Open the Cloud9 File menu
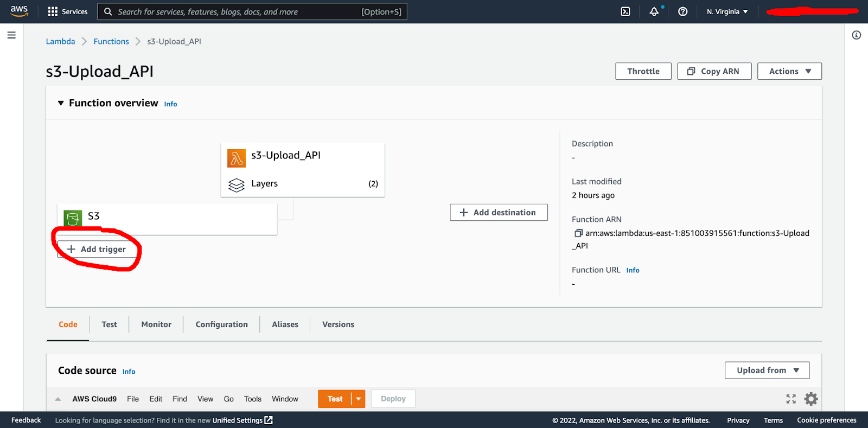The width and height of the screenshot is (868, 428). (x=133, y=399)
